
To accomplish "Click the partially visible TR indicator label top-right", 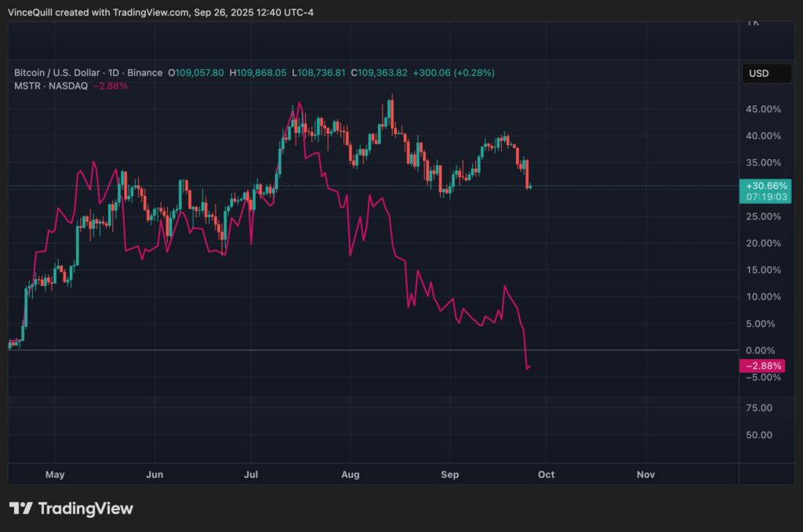I will coord(754,23).
